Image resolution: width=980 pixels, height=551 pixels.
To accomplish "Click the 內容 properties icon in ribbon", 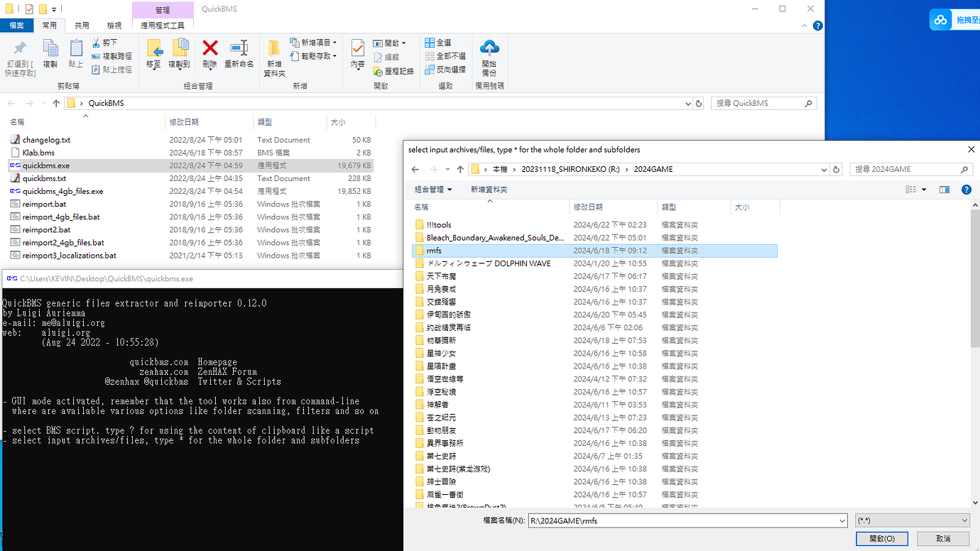I will 358,48.
